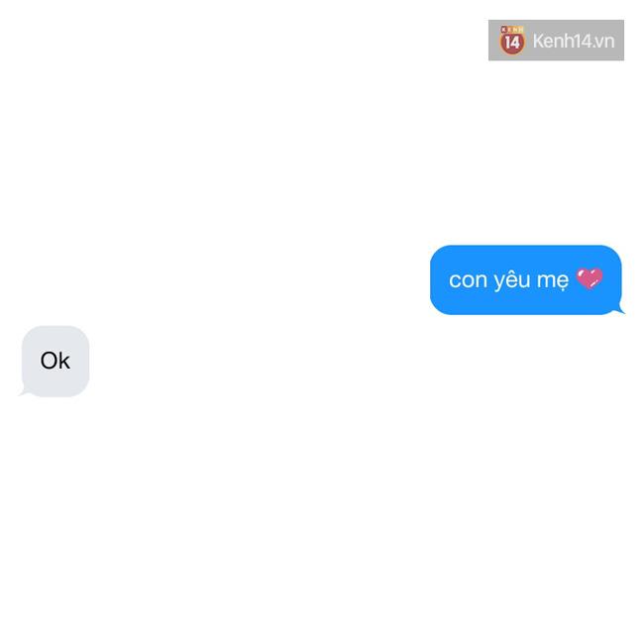
Task: Click the blue bubble's tail corner
Action: pyautogui.click(x=619, y=310)
